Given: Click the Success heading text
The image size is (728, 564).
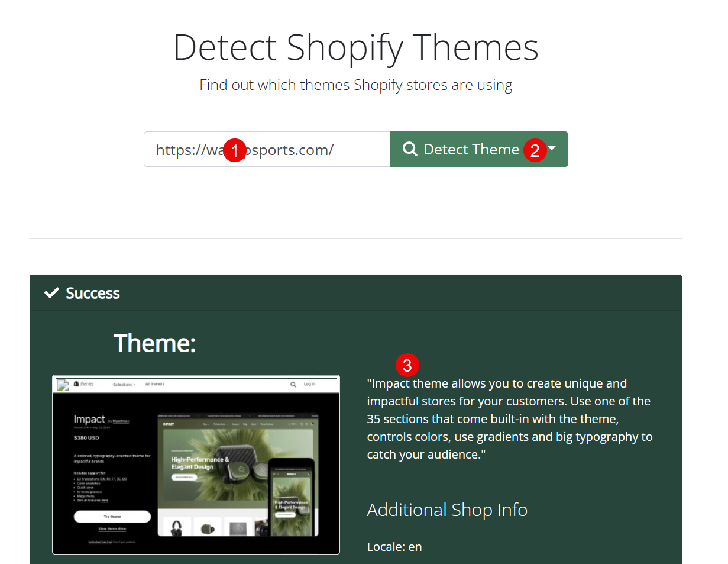Looking at the screenshot, I should coord(93,293).
